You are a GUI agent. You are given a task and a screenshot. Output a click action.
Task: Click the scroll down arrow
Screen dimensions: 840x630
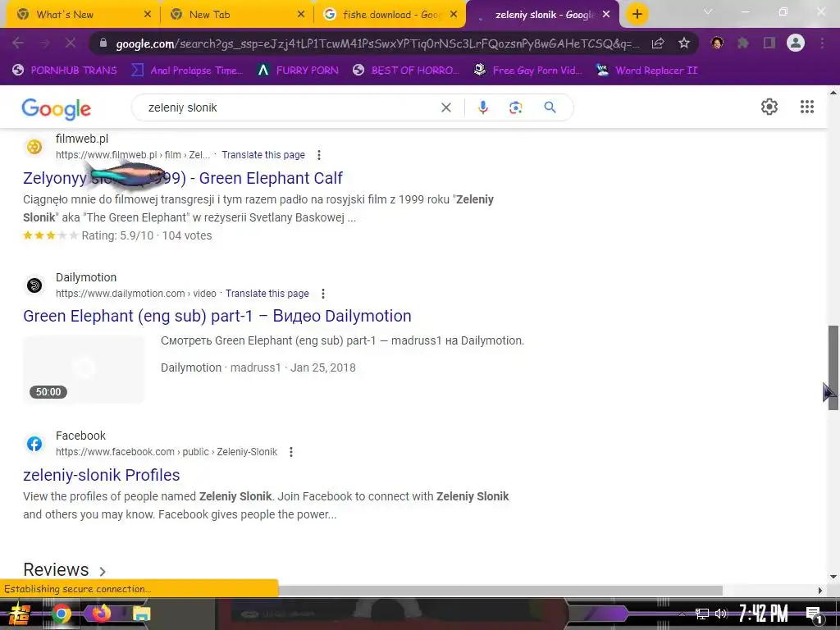tap(833, 577)
